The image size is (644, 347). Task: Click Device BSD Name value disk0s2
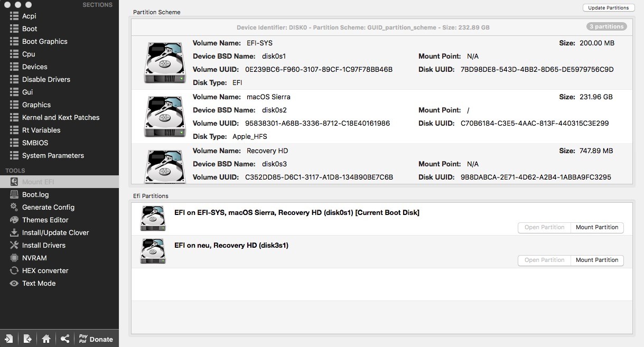point(274,110)
